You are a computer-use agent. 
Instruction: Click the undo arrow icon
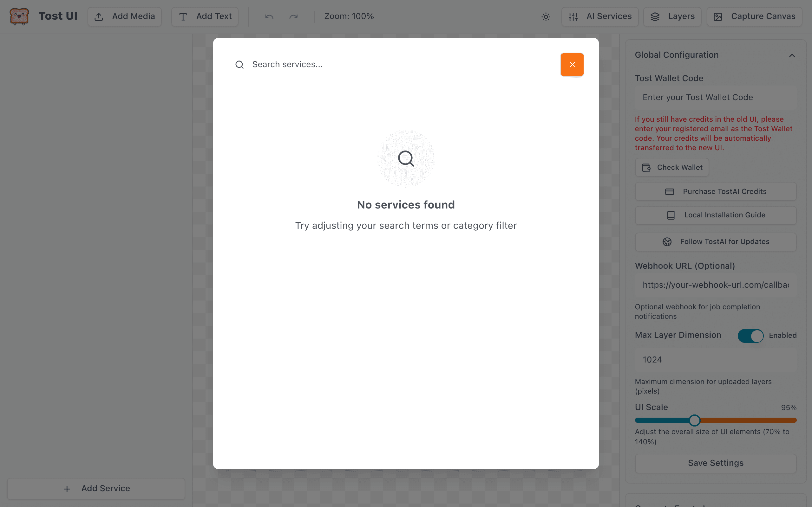pos(269,16)
